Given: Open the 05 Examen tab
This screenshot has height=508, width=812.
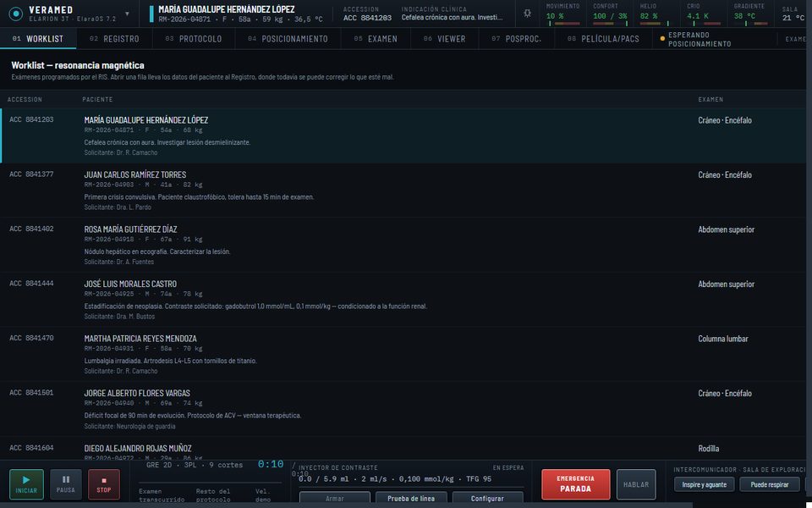Looking at the screenshot, I should point(376,39).
